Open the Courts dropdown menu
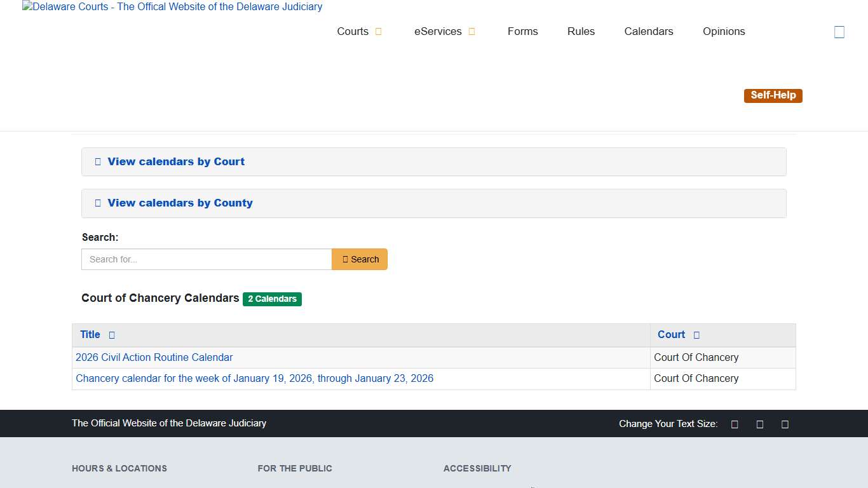 (353, 31)
